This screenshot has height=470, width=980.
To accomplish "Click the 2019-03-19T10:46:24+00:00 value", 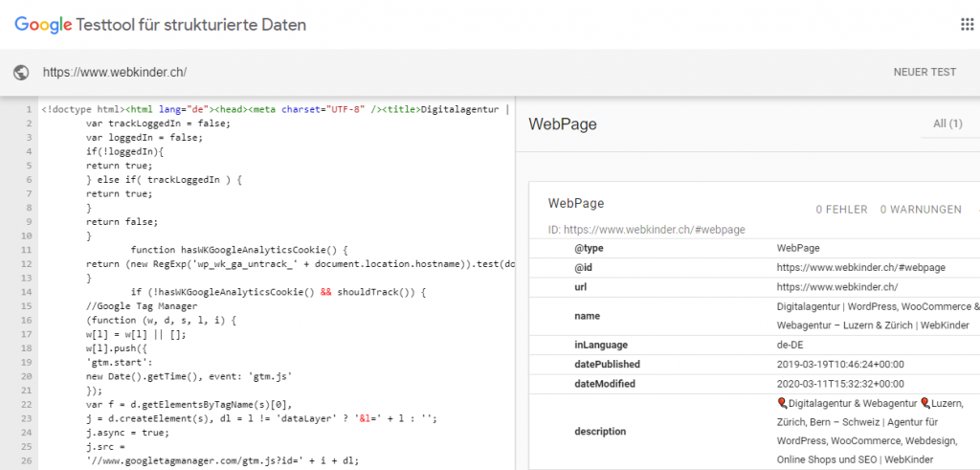I will coord(840,365).
